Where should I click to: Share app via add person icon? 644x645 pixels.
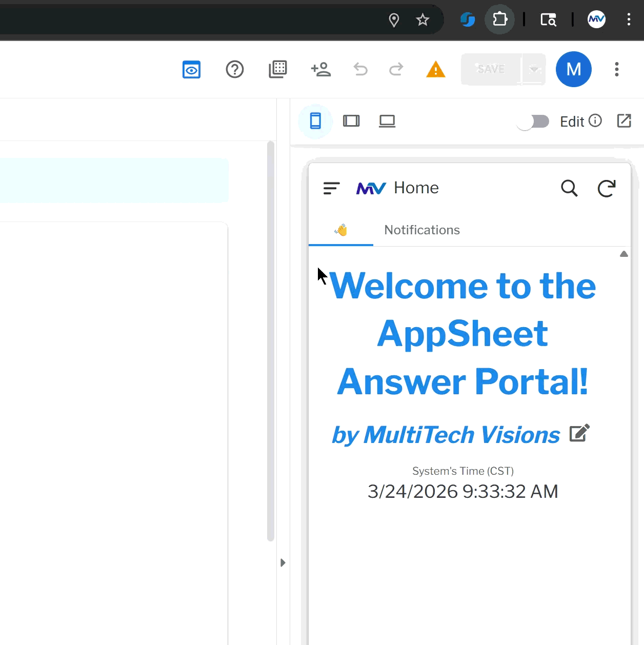321,69
